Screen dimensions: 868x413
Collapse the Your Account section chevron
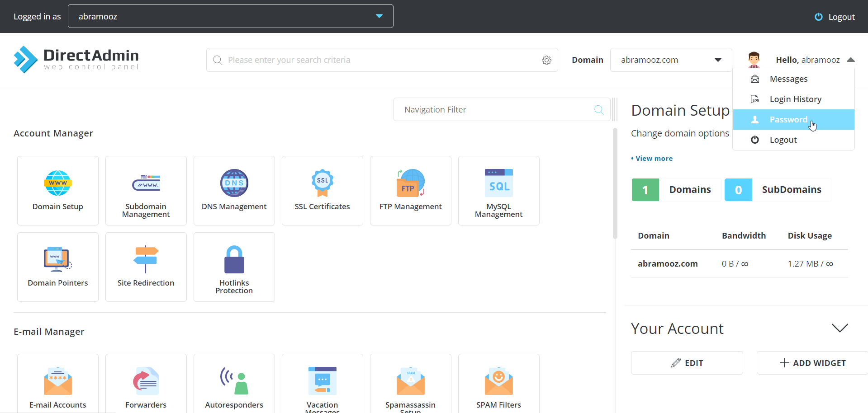[x=840, y=328]
